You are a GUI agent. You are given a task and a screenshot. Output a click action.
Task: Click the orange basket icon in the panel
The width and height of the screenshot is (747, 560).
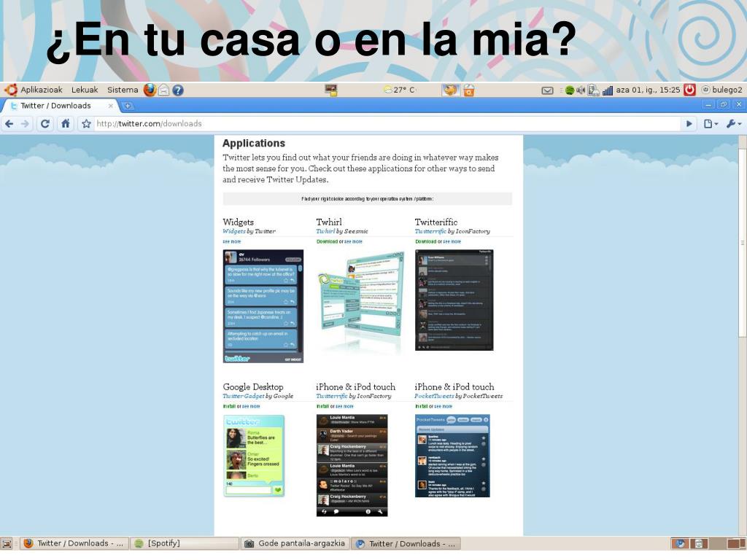tap(469, 90)
